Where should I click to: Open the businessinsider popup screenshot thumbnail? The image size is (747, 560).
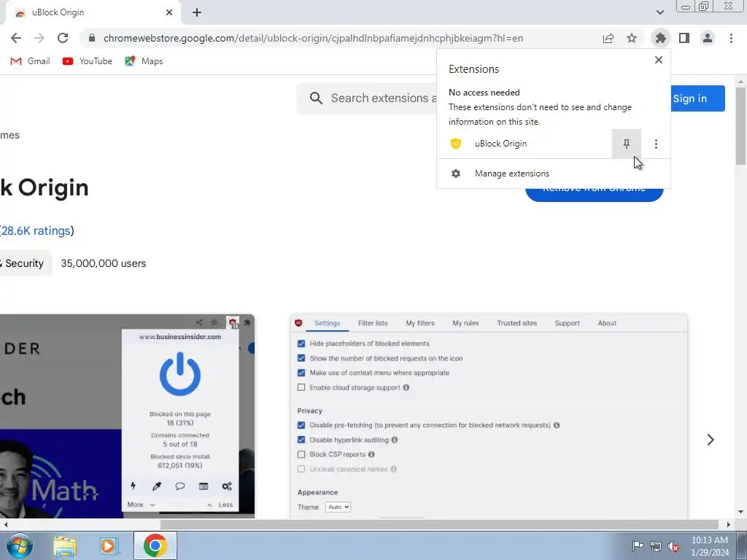click(x=127, y=416)
